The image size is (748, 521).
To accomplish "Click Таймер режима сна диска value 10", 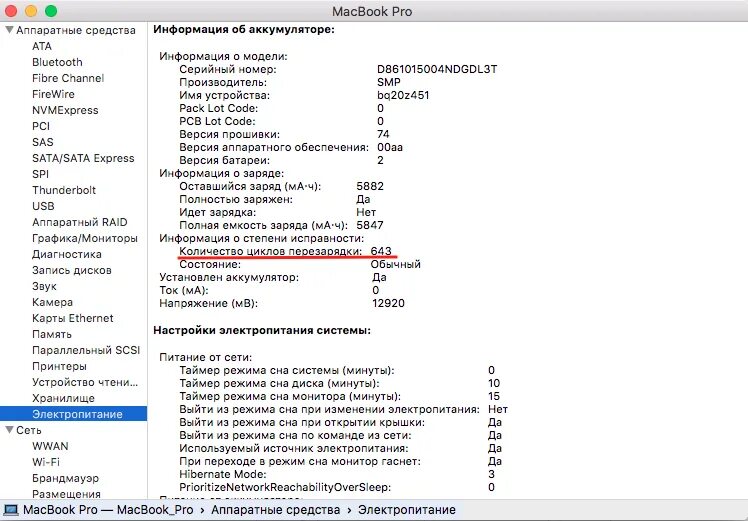I will pyautogui.click(x=494, y=383).
